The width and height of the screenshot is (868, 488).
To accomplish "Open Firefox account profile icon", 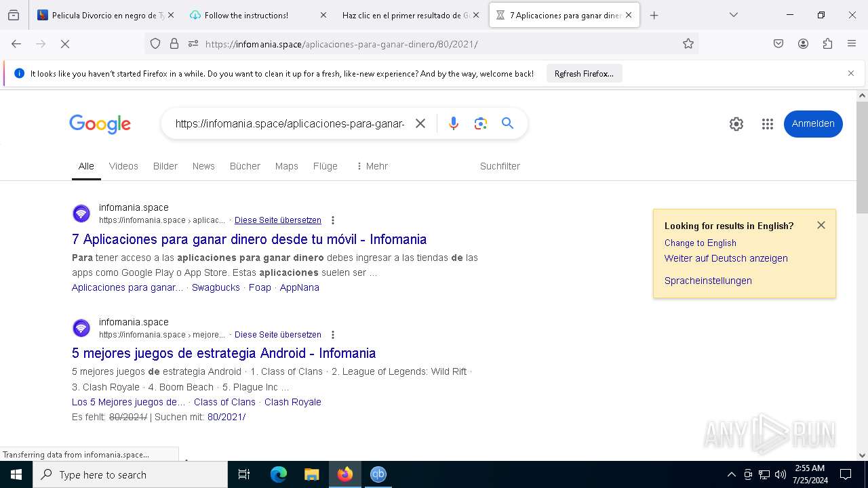I will 803,43.
